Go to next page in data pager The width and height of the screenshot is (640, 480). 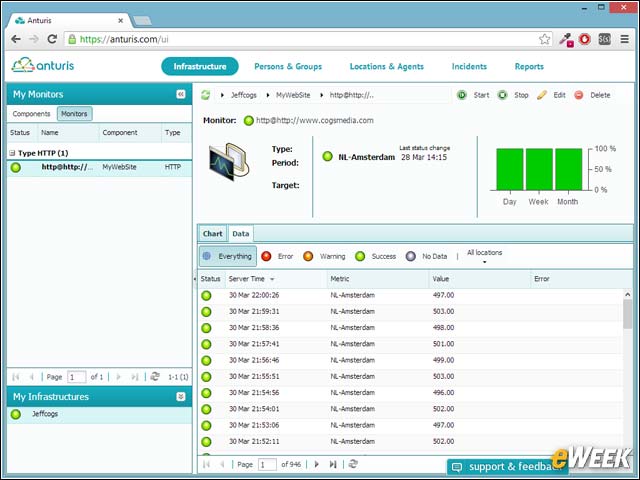(317, 464)
